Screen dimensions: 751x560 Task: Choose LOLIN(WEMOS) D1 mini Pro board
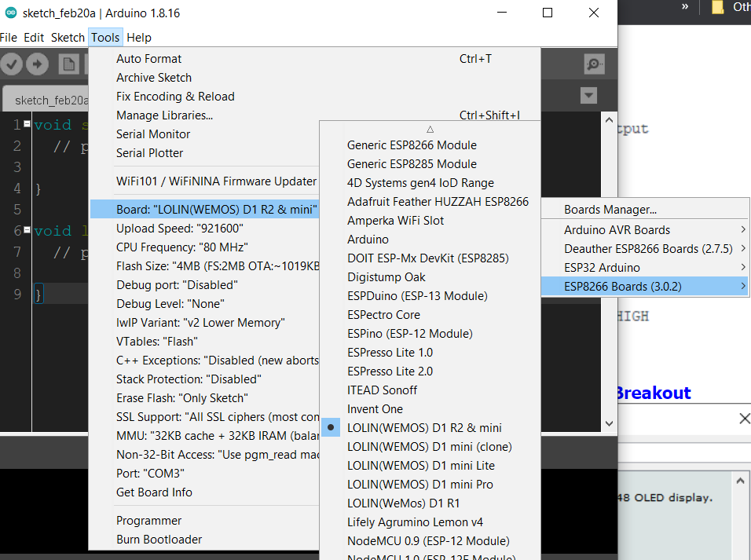419,485
